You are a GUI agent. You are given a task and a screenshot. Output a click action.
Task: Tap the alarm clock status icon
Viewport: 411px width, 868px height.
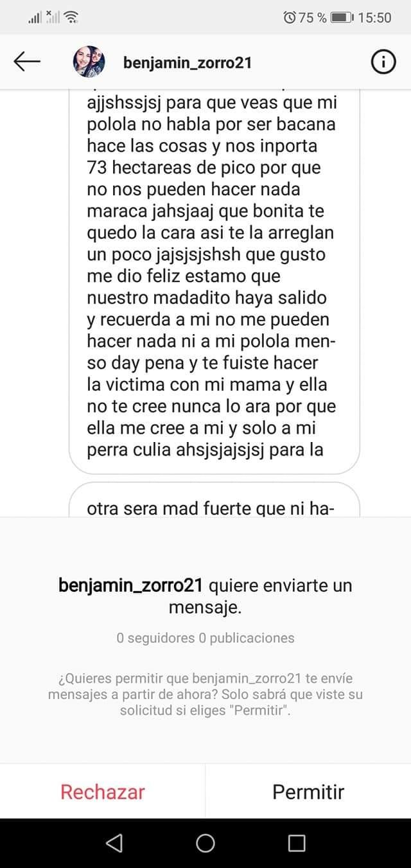[x=289, y=17]
